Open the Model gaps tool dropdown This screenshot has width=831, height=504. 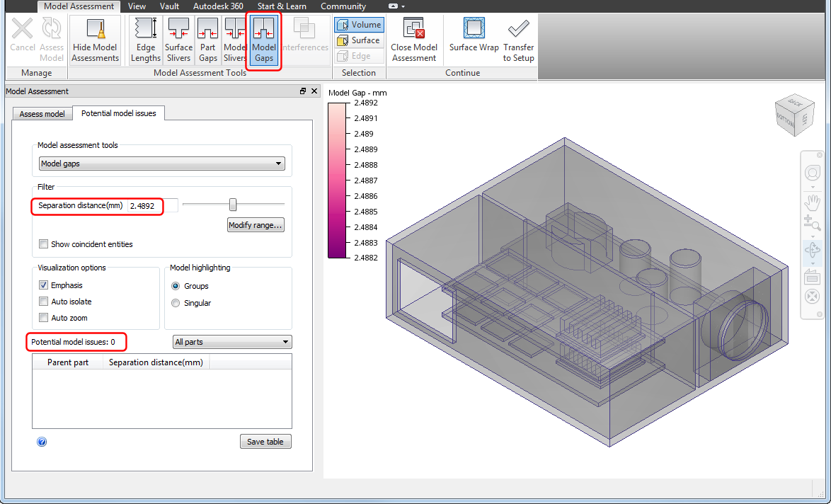point(161,164)
